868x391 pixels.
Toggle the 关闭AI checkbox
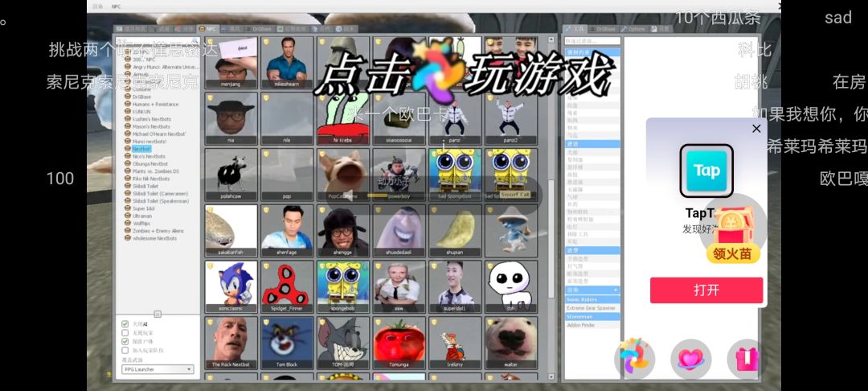click(x=125, y=324)
